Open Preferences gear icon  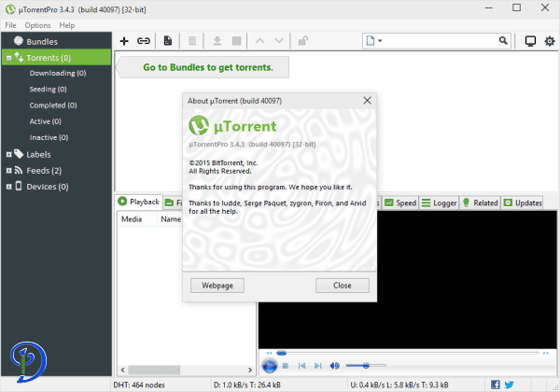coord(550,41)
